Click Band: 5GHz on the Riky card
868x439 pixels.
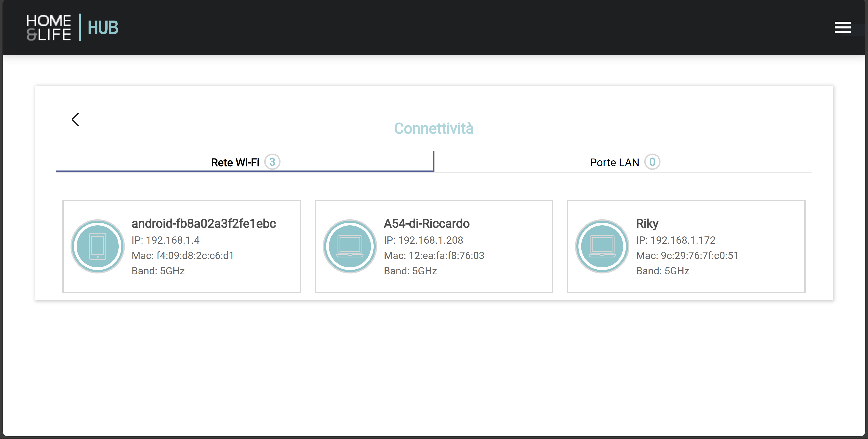pos(663,271)
